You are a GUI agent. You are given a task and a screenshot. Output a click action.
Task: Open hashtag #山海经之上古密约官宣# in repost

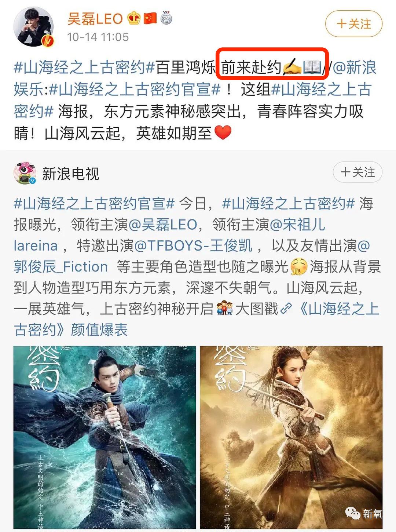94,203
